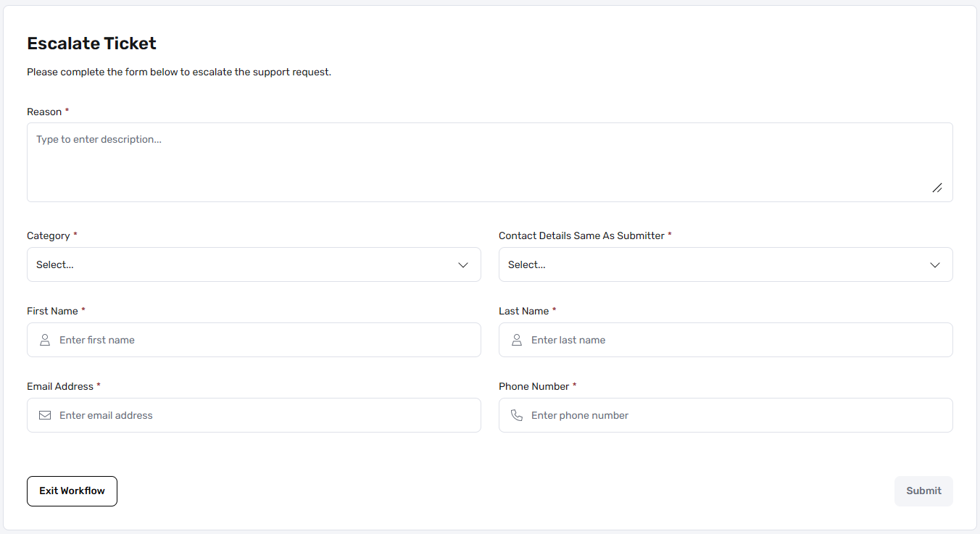Open the Contact Details Same As Submitter dropdown
Screen dimensions: 980x534
coord(726,264)
